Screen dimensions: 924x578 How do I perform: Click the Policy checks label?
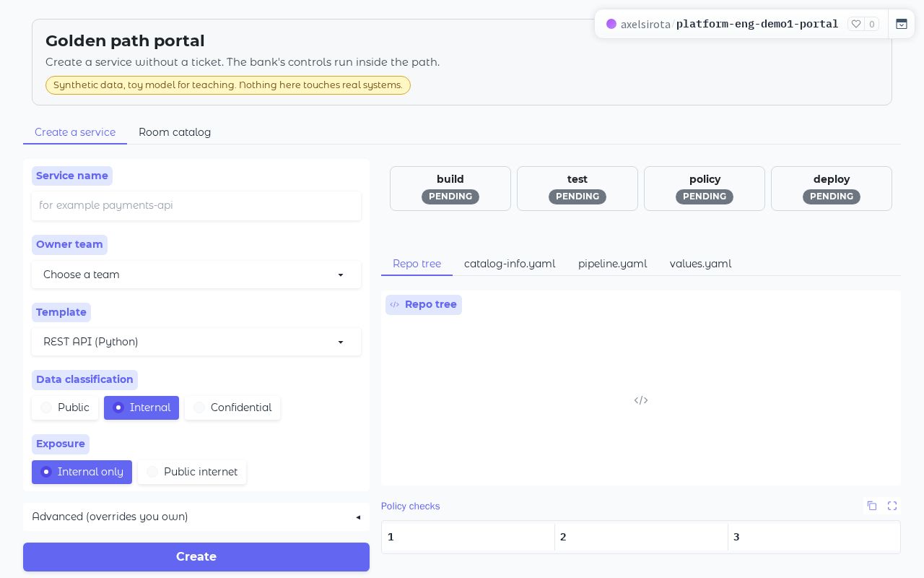410,506
